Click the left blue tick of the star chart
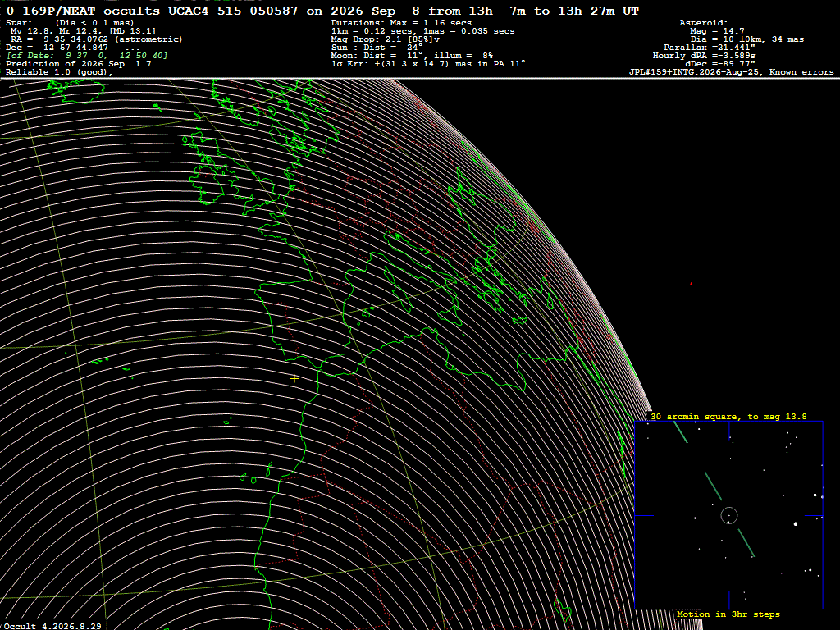840x630 pixels. [645, 516]
